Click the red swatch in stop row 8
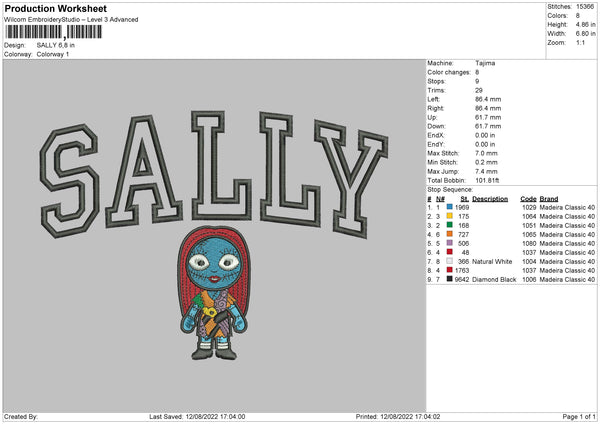 coord(450,270)
